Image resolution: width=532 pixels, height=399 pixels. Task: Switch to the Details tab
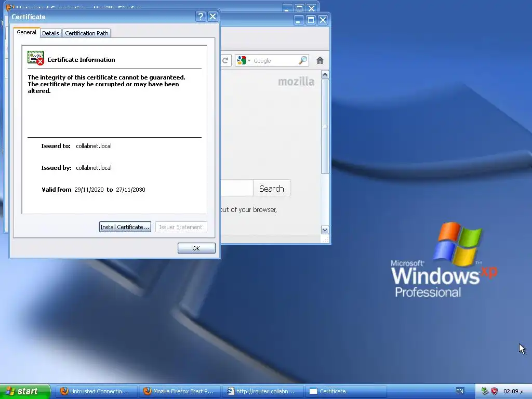click(x=50, y=33)
